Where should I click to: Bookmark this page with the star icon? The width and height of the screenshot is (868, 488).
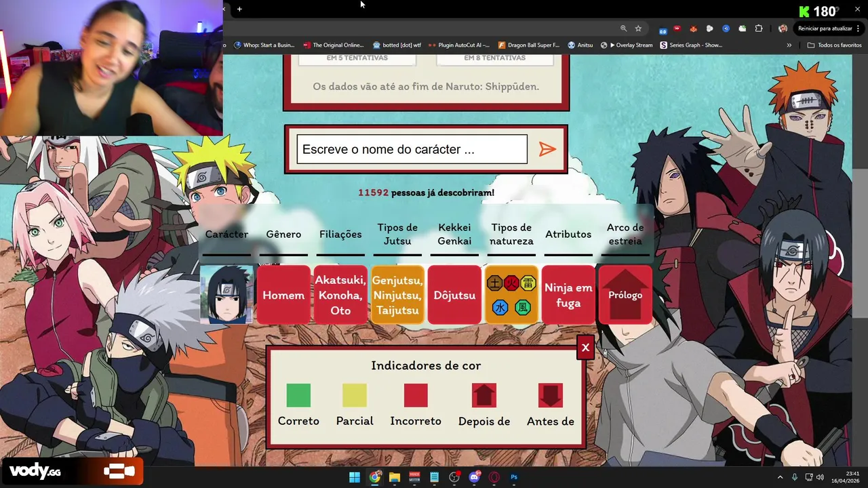point(638,28)
